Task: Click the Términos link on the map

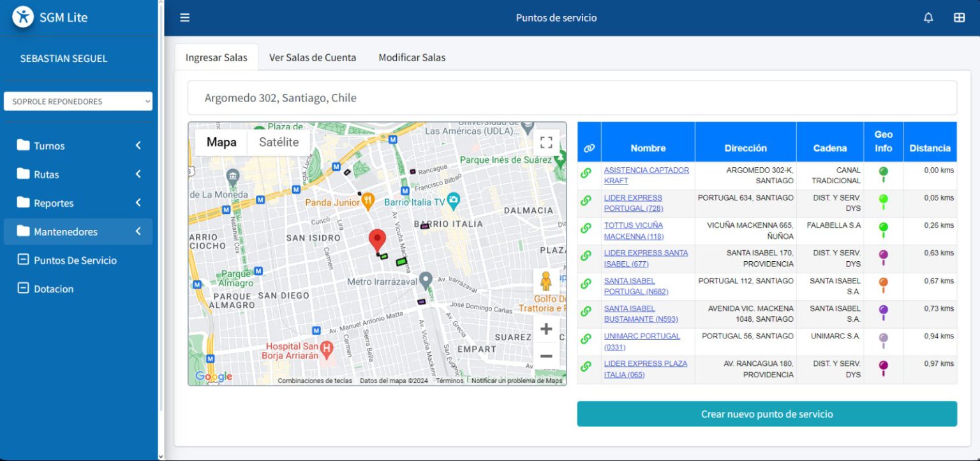Action: coord(450,381)
